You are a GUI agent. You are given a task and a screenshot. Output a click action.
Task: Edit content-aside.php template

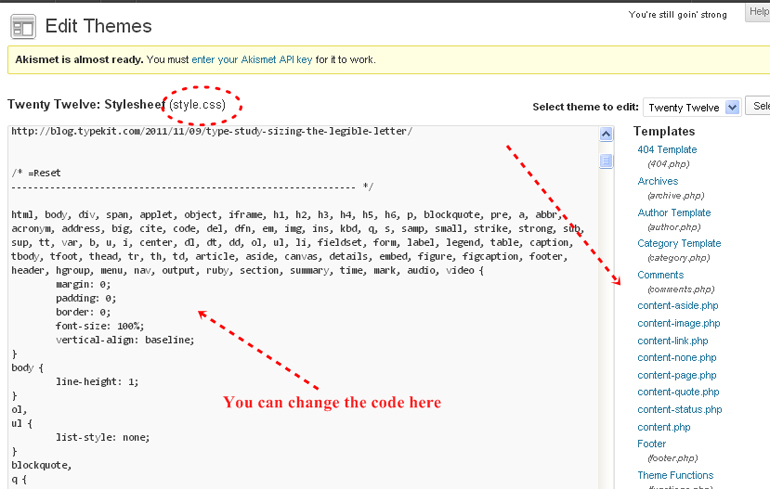tap(678, 306)
